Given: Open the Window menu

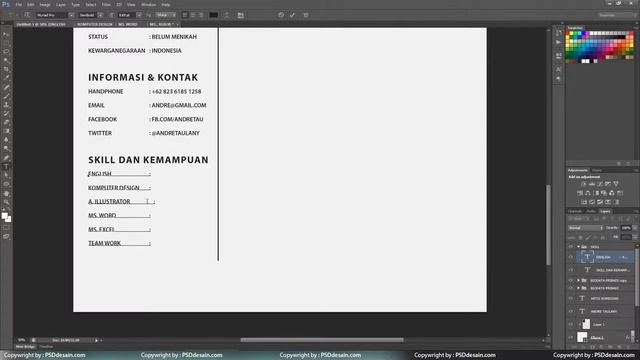Looking at the screenshot, I should (149, 4).
